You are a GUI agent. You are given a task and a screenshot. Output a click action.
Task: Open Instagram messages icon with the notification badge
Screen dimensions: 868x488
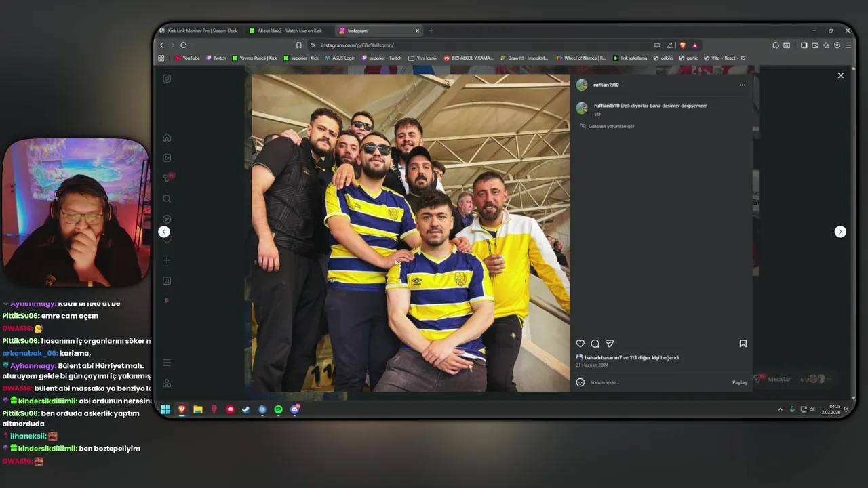[x=167, y=178]
